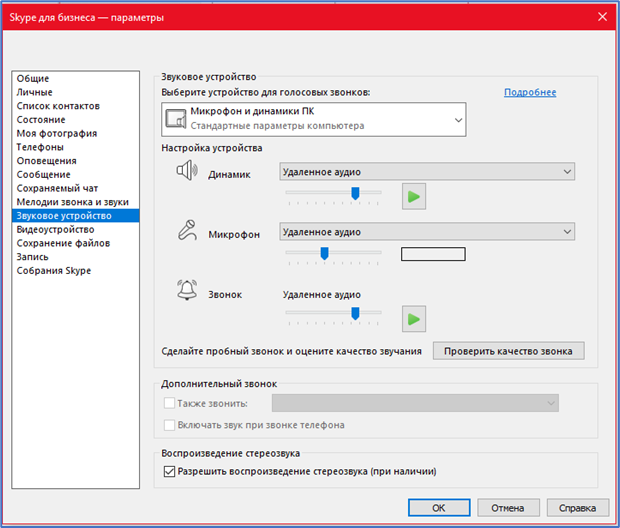Click the microphone icon next to Микрофон
The image size is (620, 528).
click(x=187, y=230)
